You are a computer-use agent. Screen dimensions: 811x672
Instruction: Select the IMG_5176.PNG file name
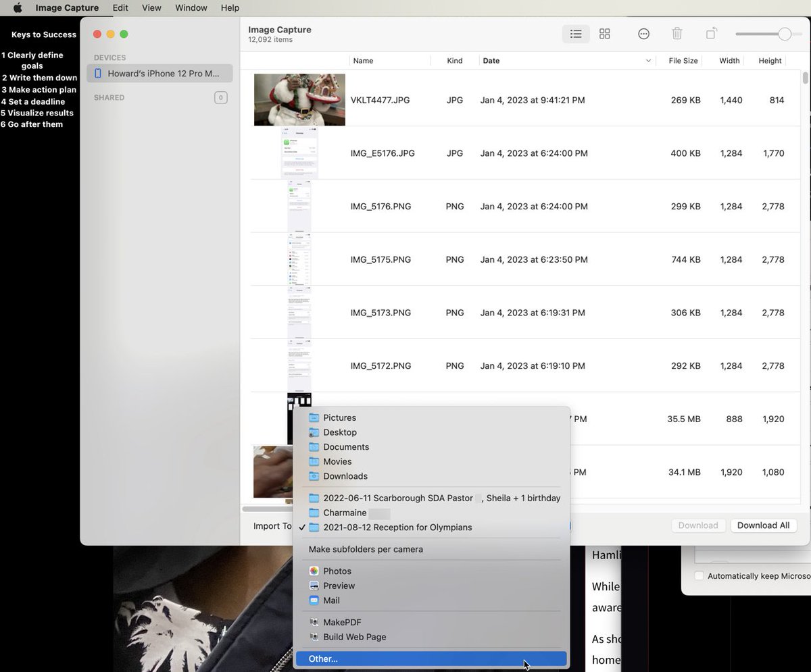point(380,207)
